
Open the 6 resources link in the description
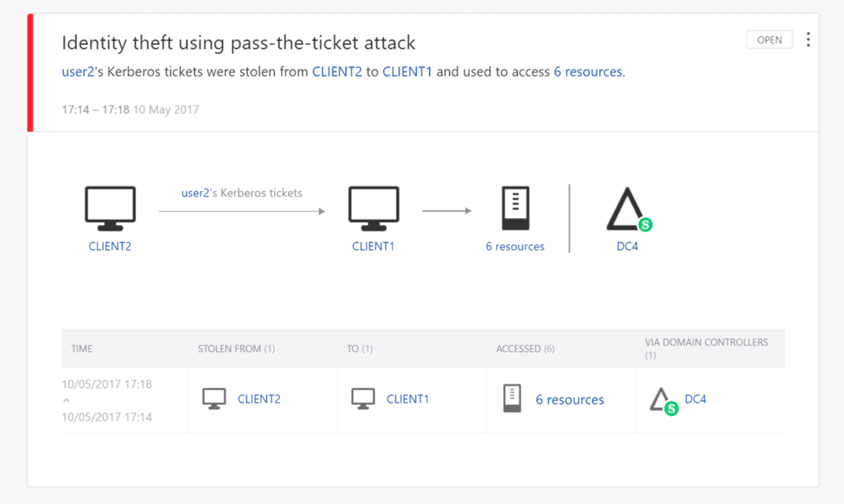[x=587, y=71]
